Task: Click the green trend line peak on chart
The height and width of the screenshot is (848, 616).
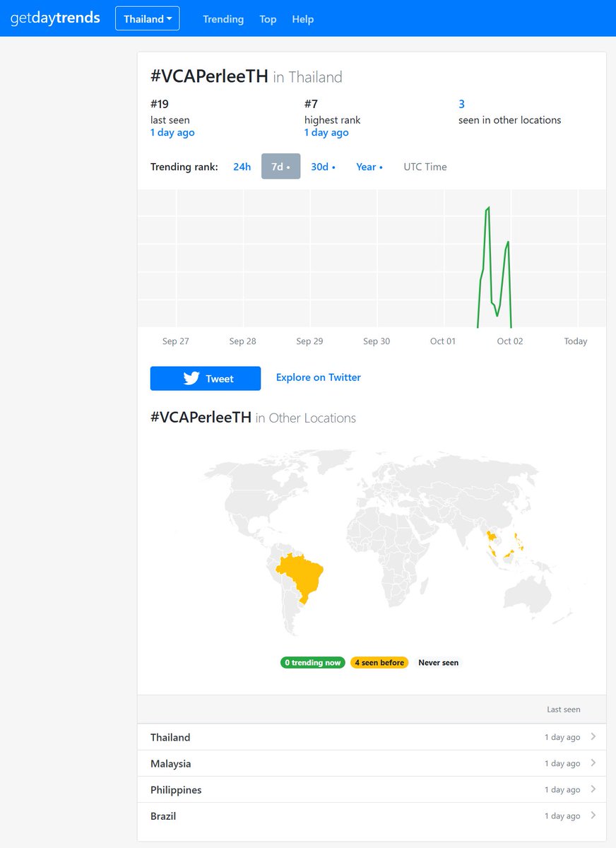Action: click(x=488, y=208)
